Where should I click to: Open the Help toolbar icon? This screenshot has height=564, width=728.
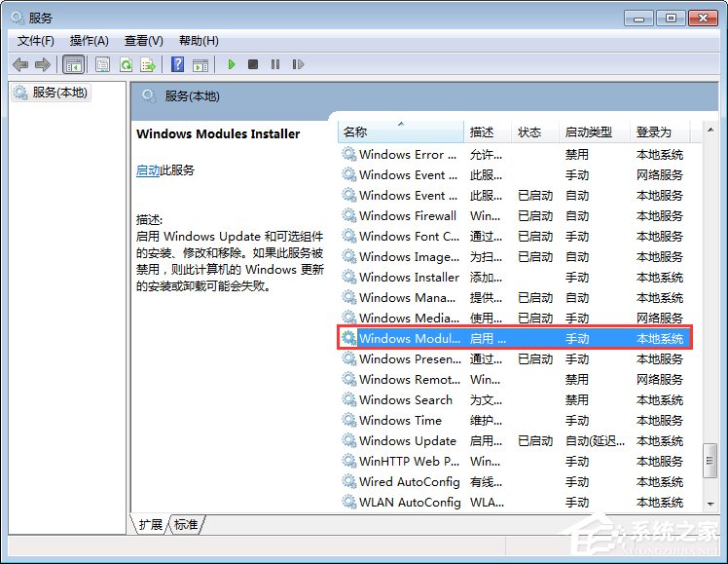[x=177, y=64]
